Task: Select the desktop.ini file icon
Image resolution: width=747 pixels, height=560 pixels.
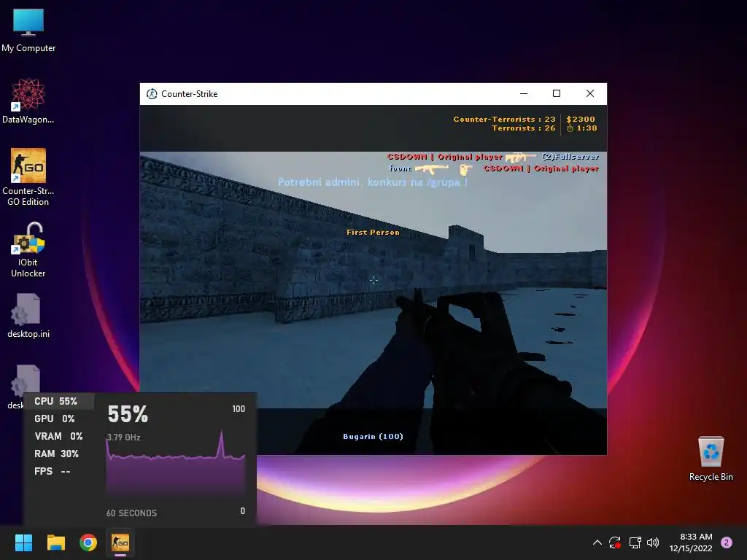Action: coord(28,316)
